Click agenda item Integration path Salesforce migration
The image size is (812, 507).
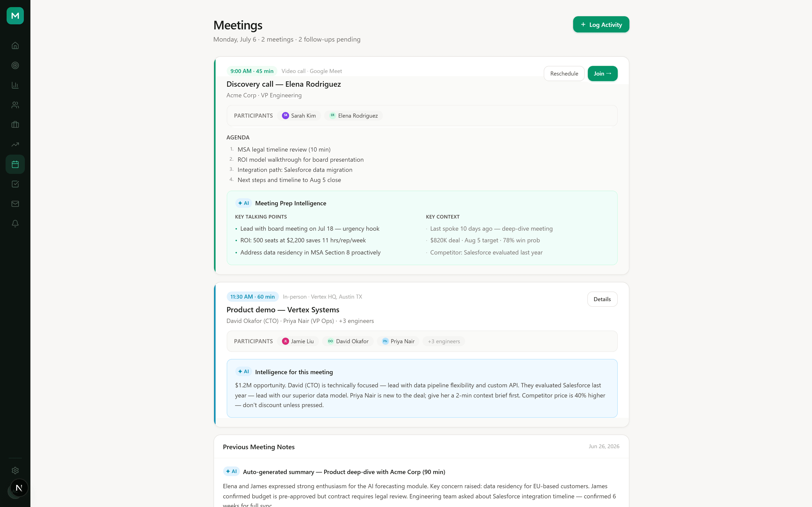[295, 170]
